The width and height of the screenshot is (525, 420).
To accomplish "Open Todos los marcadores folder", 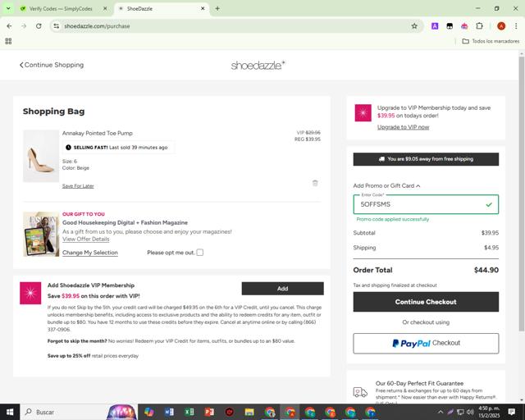I will point(491,41).
